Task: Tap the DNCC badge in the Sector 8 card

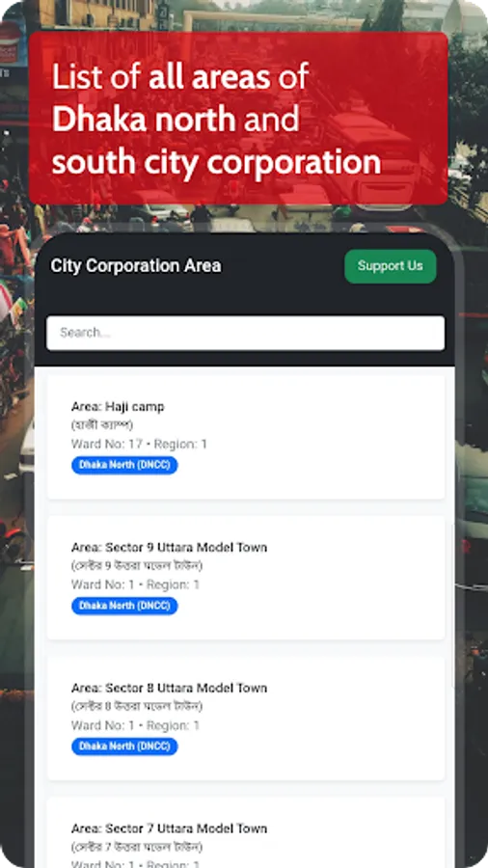Action: click(x=124, y=746)
